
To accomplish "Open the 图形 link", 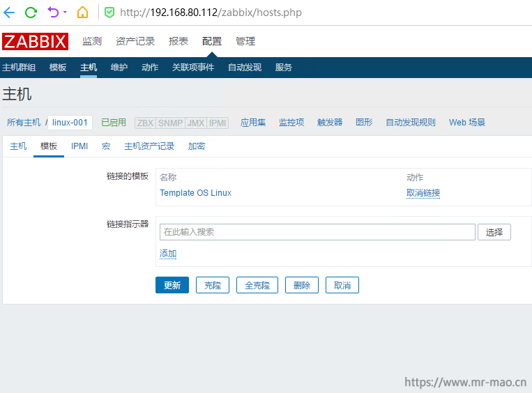I will (364, 123).
